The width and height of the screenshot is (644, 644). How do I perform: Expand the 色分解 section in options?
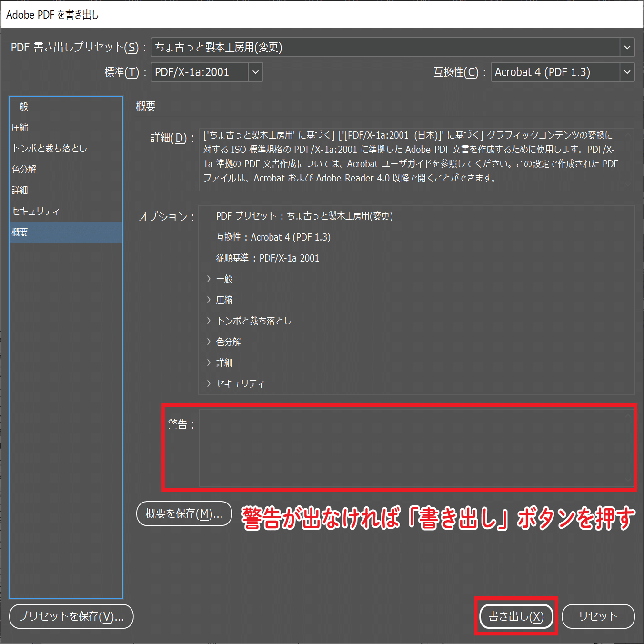pos(209,342)
